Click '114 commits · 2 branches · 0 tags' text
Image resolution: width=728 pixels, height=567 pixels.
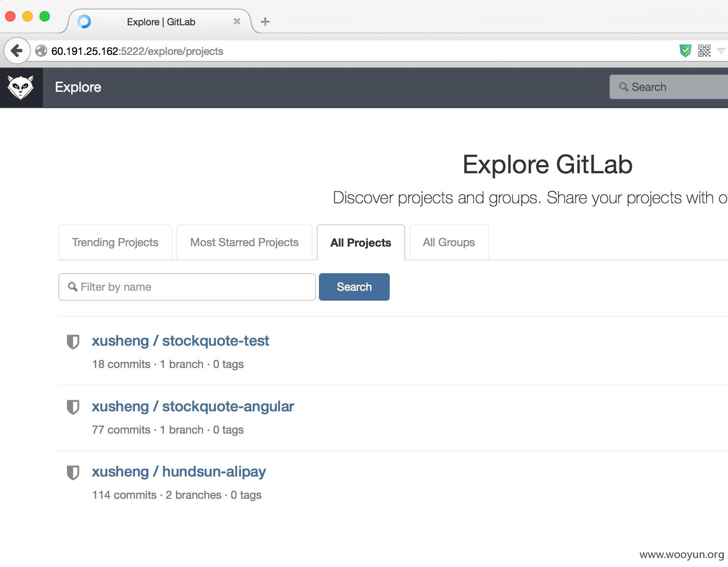[177, 495]
